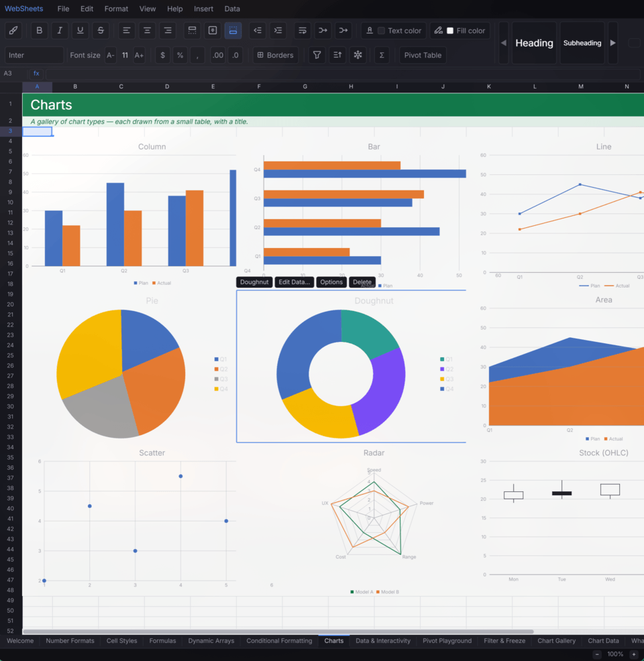Align text left
This screenshot has width=644, height=661.
coord(127,30)
